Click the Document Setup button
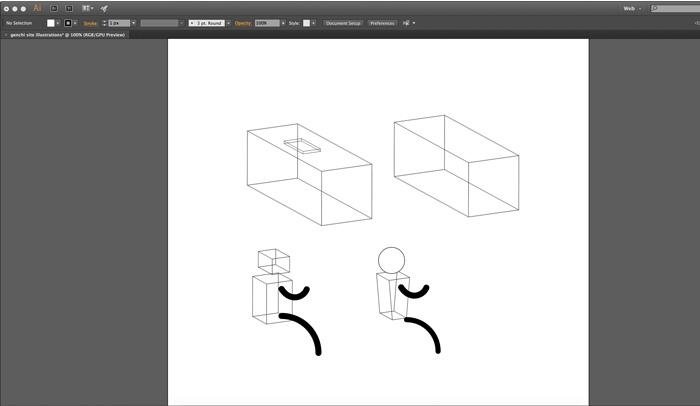Screen dimensions: 700x406 tap(343, 23)
